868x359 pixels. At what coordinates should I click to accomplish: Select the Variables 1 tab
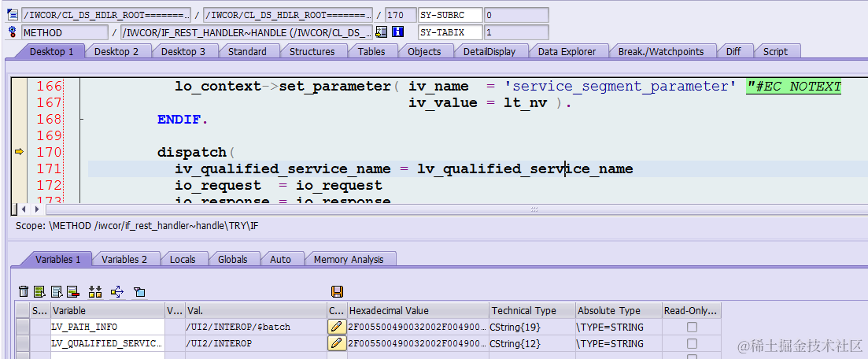click(57, 259)
